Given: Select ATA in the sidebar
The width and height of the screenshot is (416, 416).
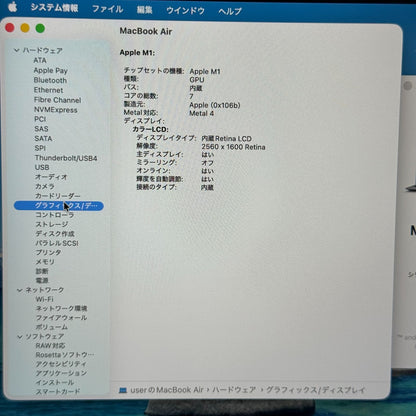Looking at the screenshot, I should tap(40, 60).
